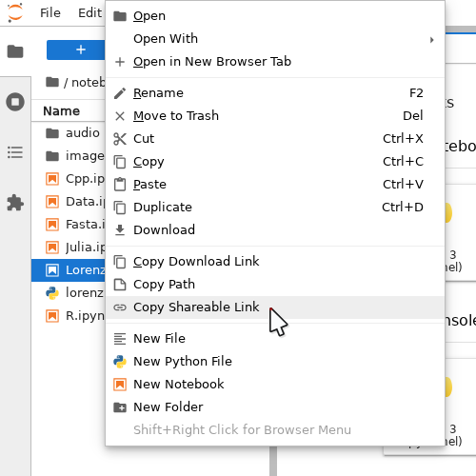Click the root folder breadcrumb icon
The image size is (476, 476).
52,82
